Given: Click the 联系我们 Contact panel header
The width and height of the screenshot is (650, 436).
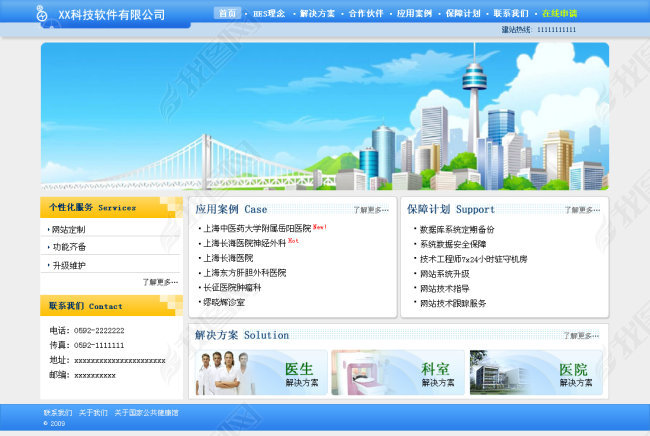Looking at the screenshot, I should [111, 306].
